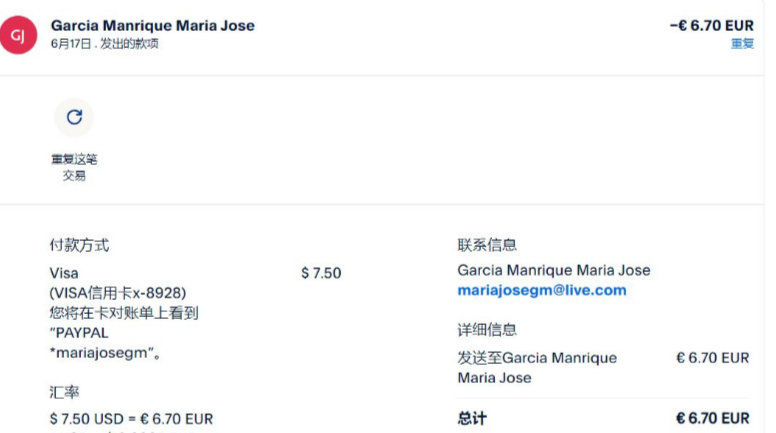Click the circular repeat arrow icon
The width and height of the screenshot is (776, 433).
[74, 117]
